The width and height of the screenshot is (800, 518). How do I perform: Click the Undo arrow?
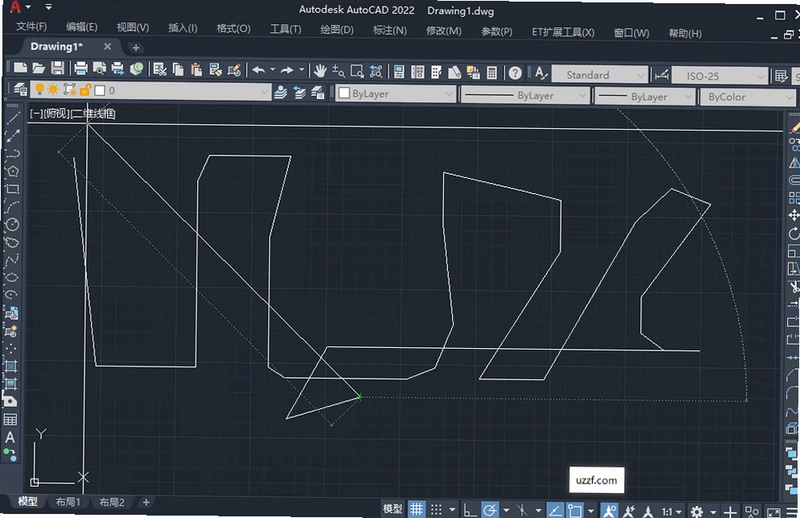click(259, 70)
